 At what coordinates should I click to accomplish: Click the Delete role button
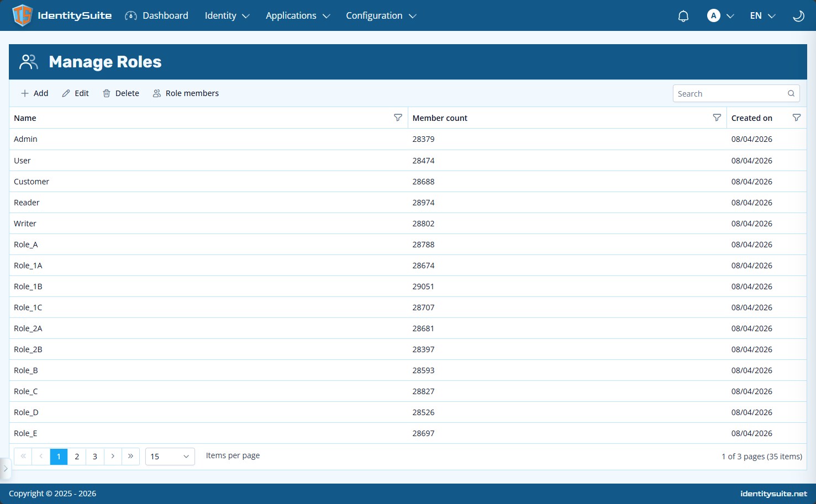(x=121, y=93)
